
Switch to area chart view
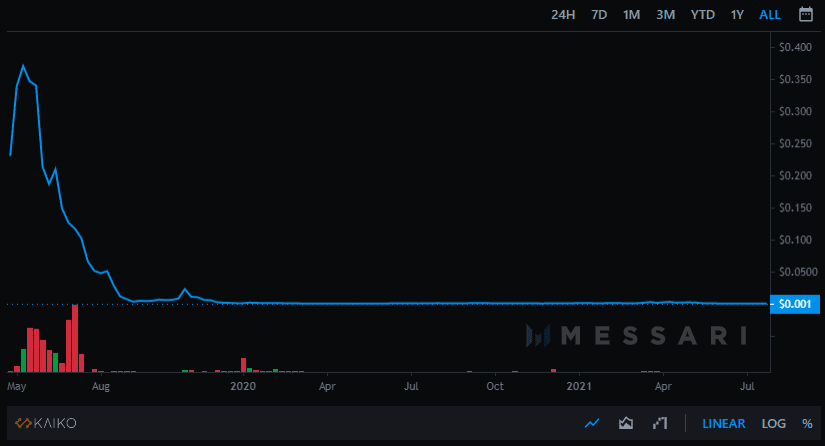tap(626, 423)
